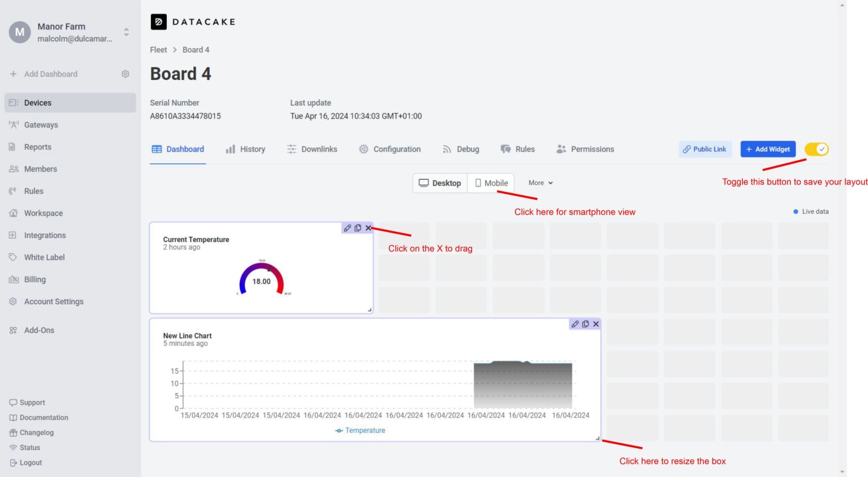Click edit pencil icon on New Line Chart
The image size is (868, 477).
pyautogui.click(x=575, y=324)
